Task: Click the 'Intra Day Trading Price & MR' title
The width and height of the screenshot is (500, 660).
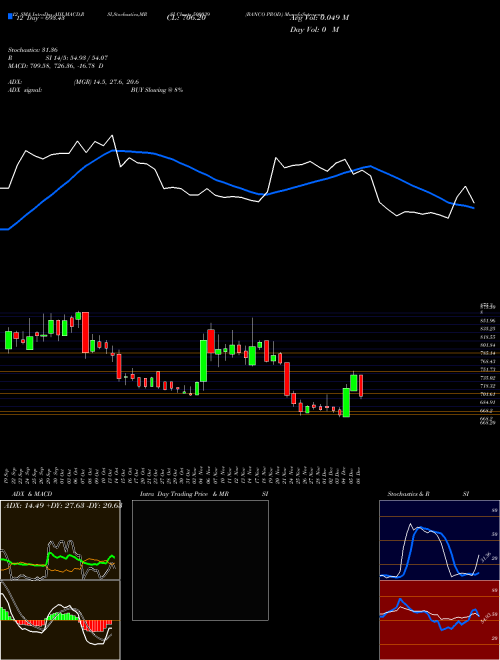Action: pos(184,494)
